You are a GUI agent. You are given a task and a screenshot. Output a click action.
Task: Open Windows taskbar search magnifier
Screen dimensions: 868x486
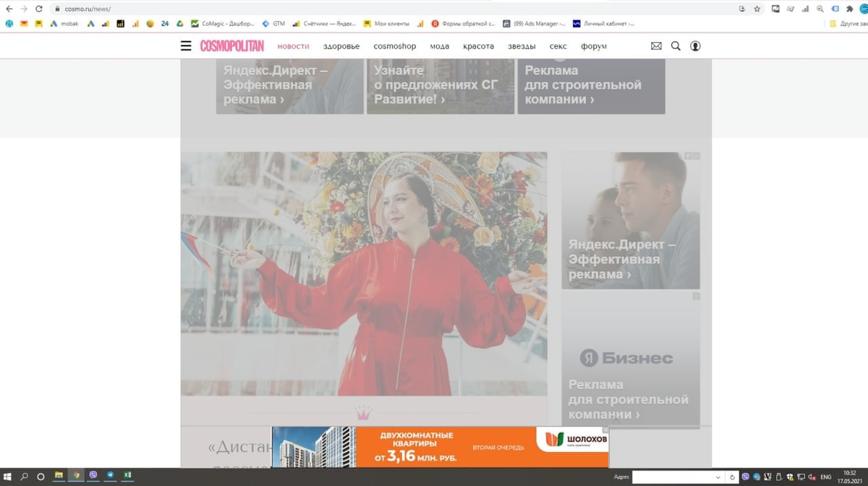[x=24, y=476]
